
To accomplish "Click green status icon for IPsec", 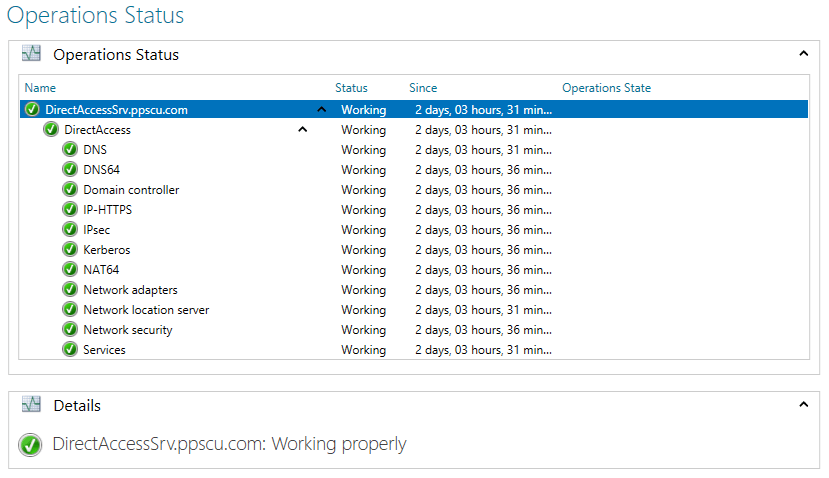I will click(70, 229).
